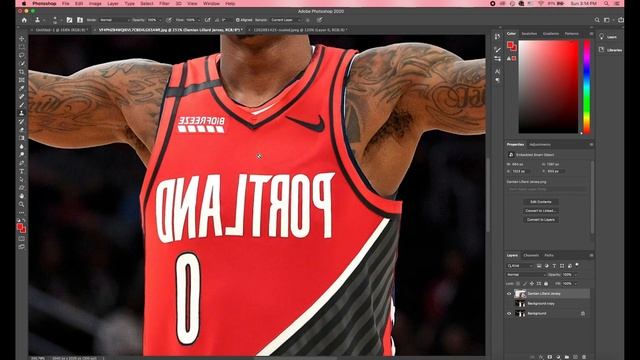Toggle the type layer filter icon
This screenshot has width=640, height=360.
click(x=554, y=266)
